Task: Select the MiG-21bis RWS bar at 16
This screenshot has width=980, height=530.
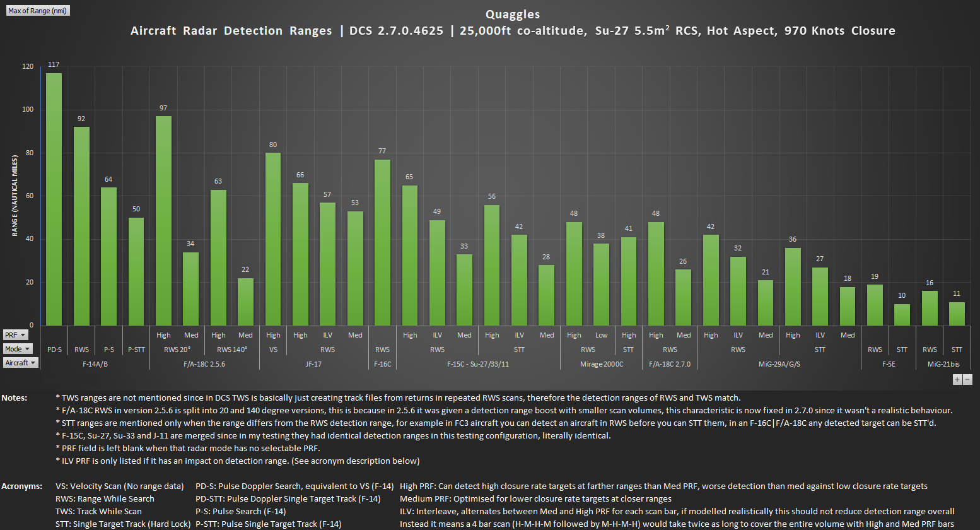Action: coord(930,308)
